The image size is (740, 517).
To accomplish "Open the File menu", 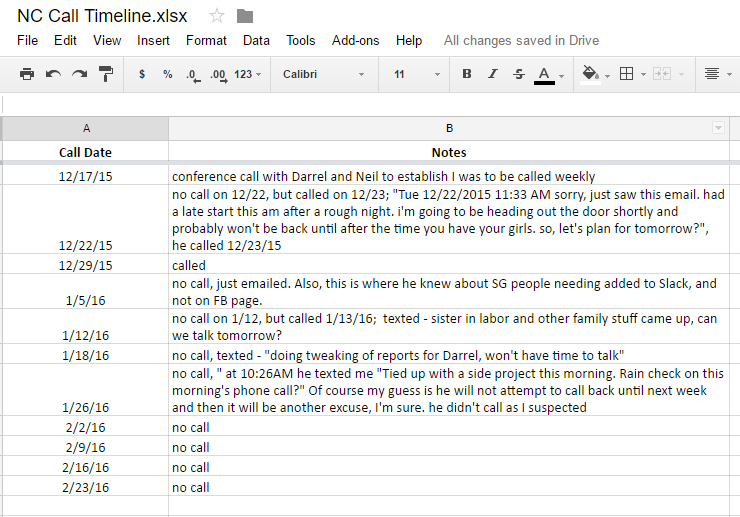I will point(27,41).
